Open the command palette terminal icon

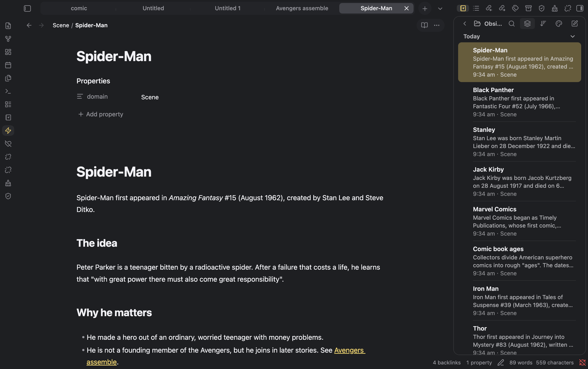[x=8, y=91]
